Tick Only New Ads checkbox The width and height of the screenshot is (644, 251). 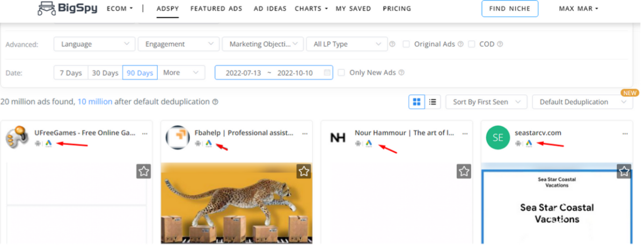coord(341,73)
